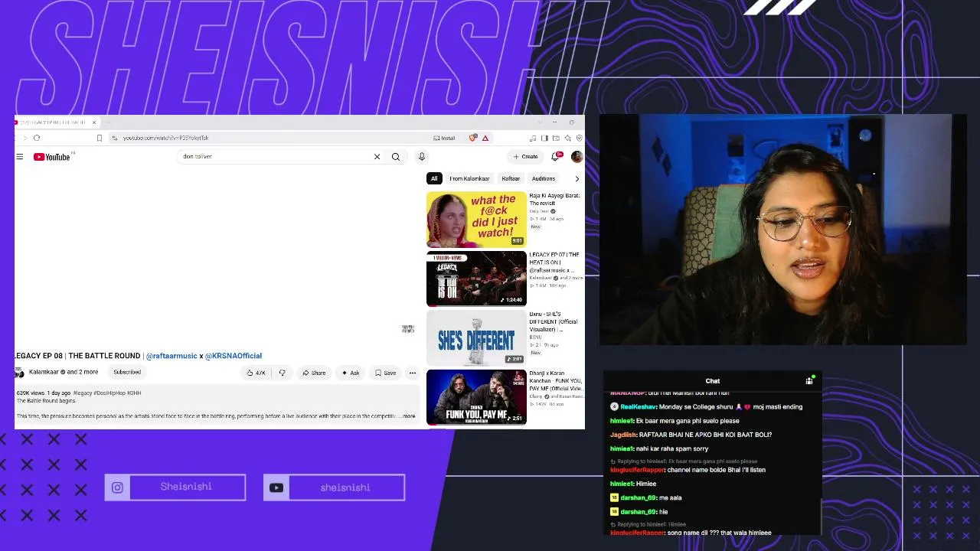Click the '639K views 1 day ago' text
The height and width of the screenshot is (551, 980).
[x=44, y=393]
